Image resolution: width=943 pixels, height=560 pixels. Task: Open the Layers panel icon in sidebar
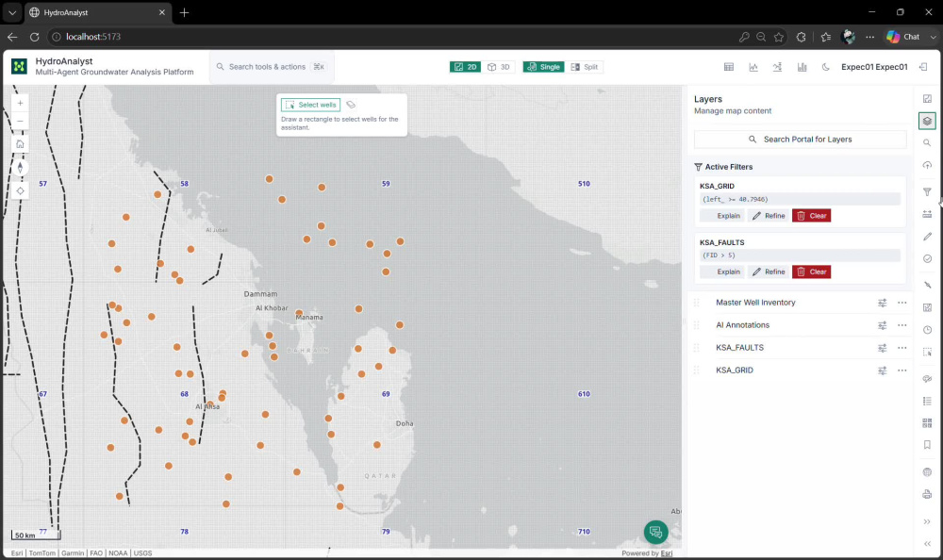coord(927,121)
